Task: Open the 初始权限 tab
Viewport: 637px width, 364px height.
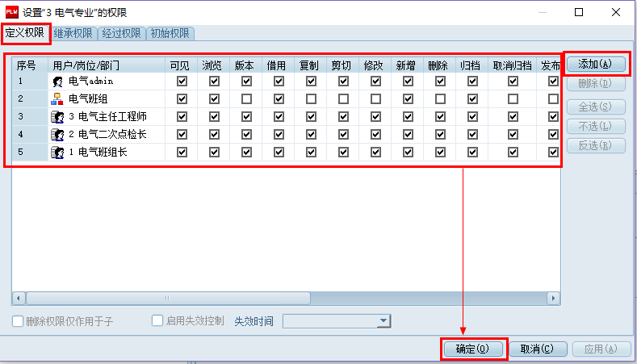Action: [170, 34]
